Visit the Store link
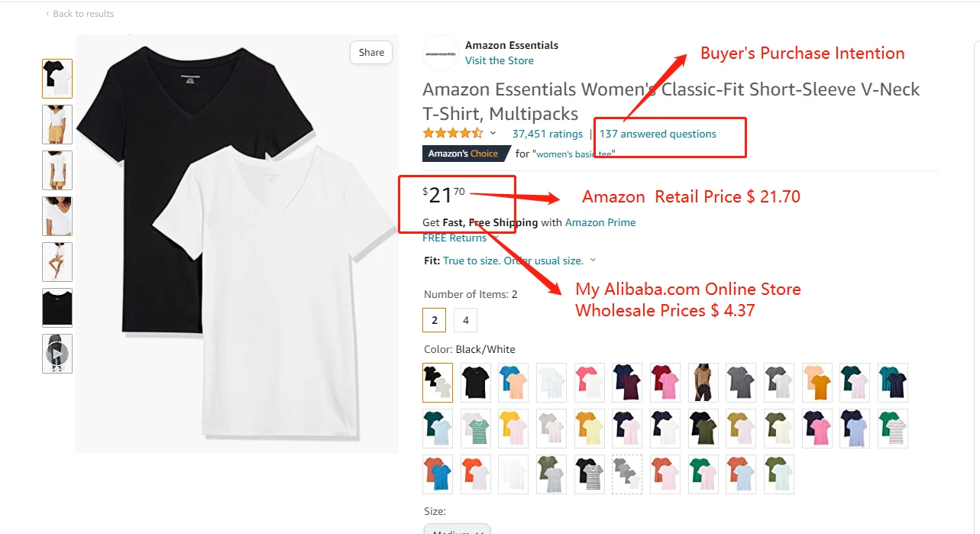 pyautogui.click(x=500, y=60)
